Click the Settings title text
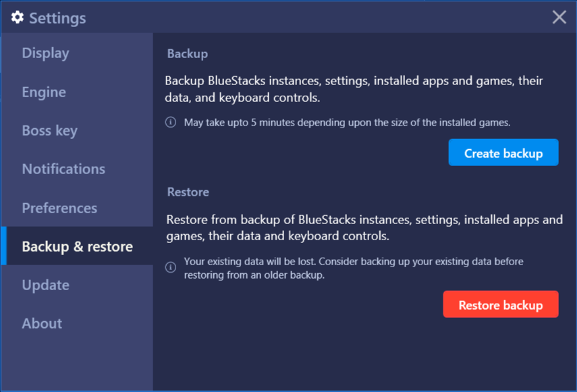Image resolution: width=577 pixels, height=392 pixels. tap(57, 18)
